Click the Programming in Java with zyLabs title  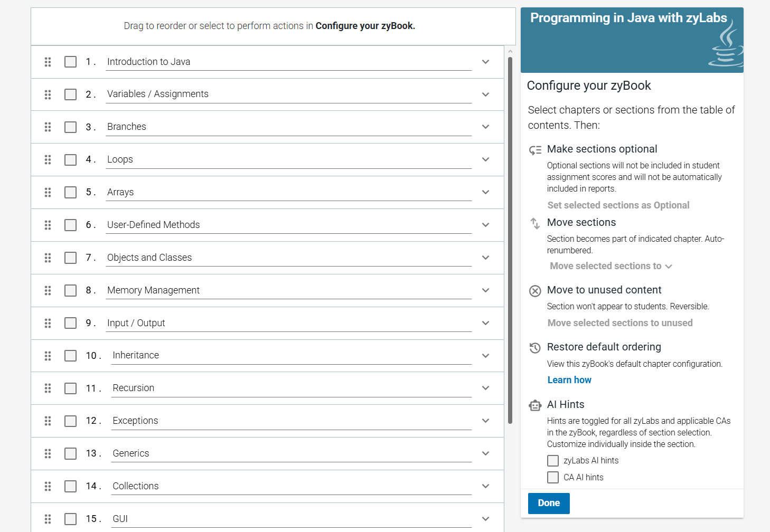pyautogui.click(x=628, y=18)
